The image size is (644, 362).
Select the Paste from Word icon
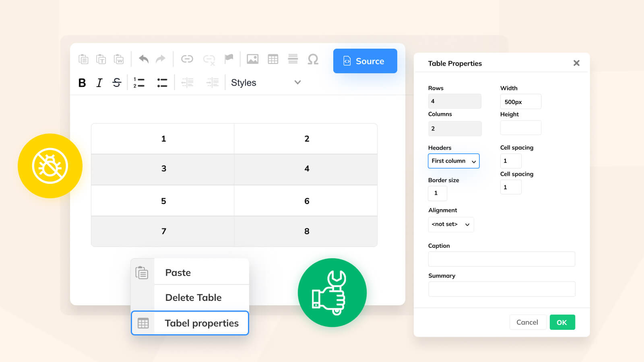coord(119,59)
